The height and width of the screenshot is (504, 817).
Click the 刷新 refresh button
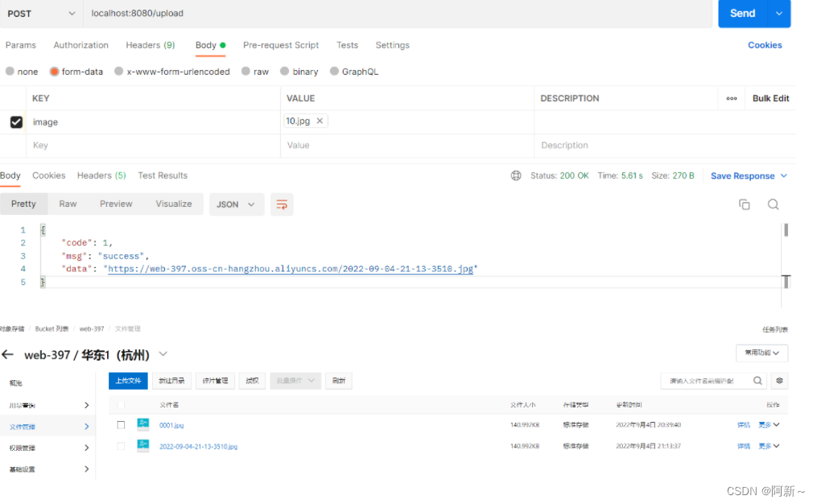click(x=339, y=381)
